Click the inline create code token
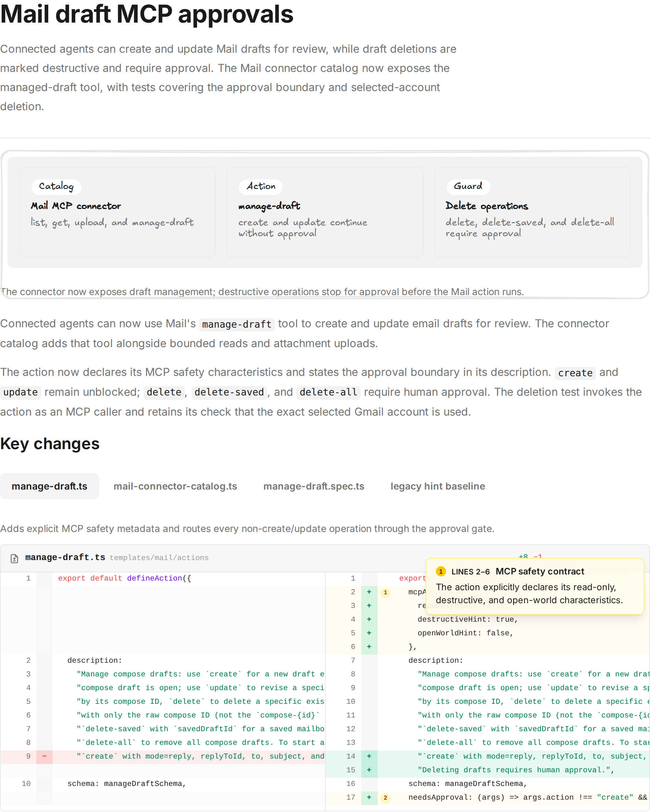 (x=575, y=373)
